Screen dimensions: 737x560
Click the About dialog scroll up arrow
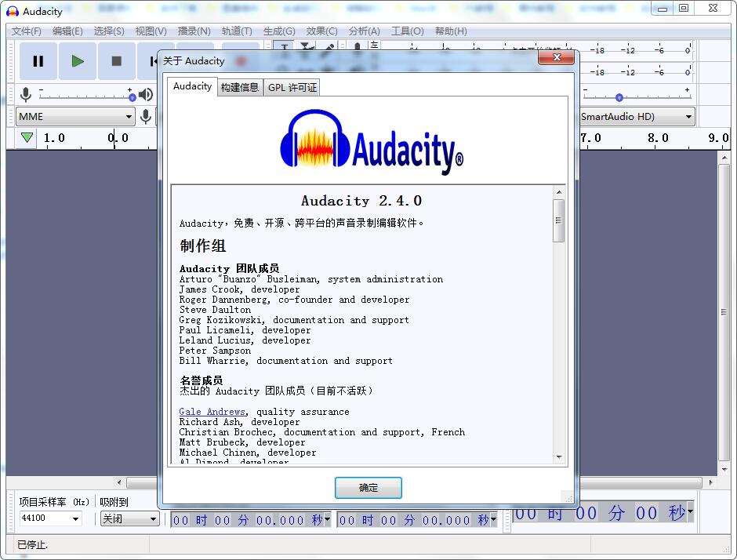pos(558,192)
